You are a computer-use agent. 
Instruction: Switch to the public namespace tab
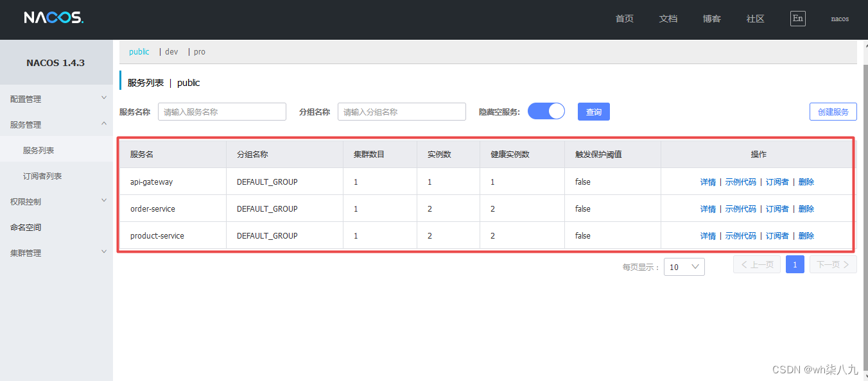tap(139, 52)
